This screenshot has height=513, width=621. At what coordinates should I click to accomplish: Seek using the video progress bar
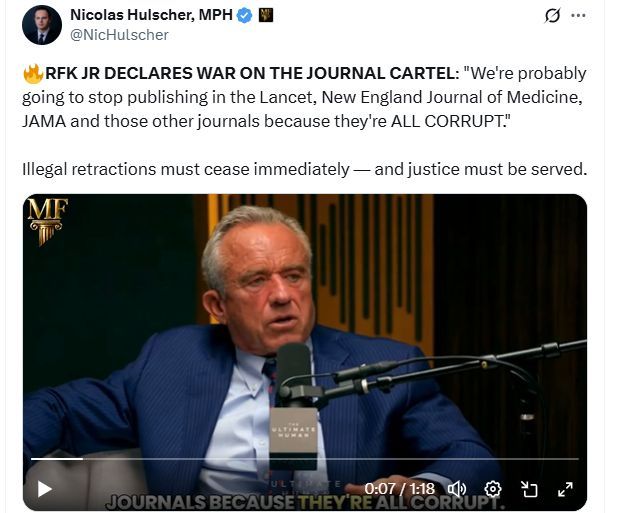click(305, 459)
